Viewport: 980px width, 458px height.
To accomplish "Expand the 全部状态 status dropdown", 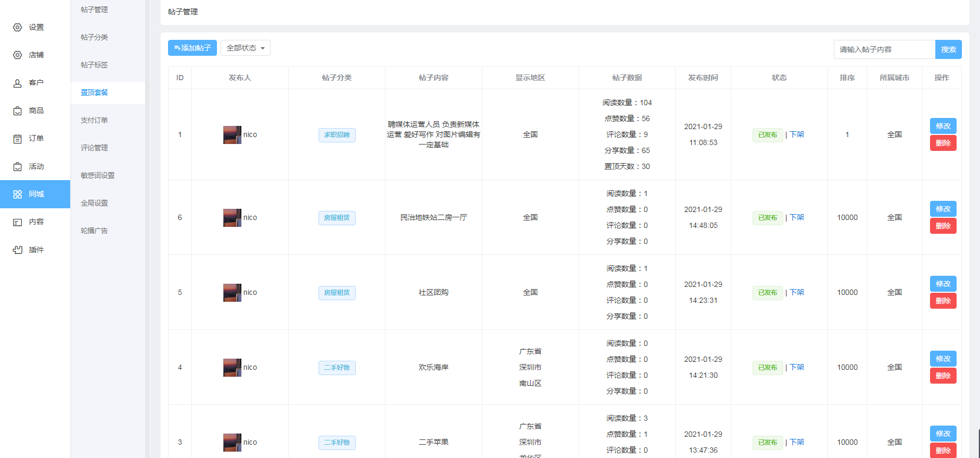I will pyautogui.click(x=245, y=48).
